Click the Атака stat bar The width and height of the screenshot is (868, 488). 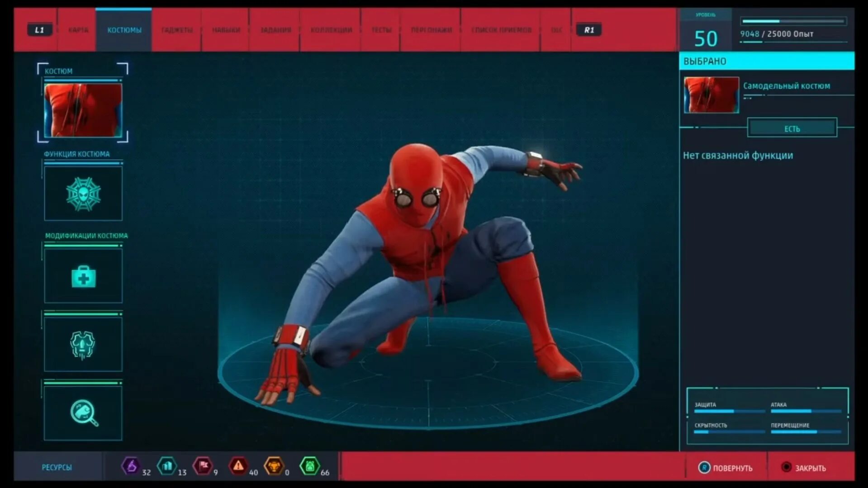[x=806, y=411]
